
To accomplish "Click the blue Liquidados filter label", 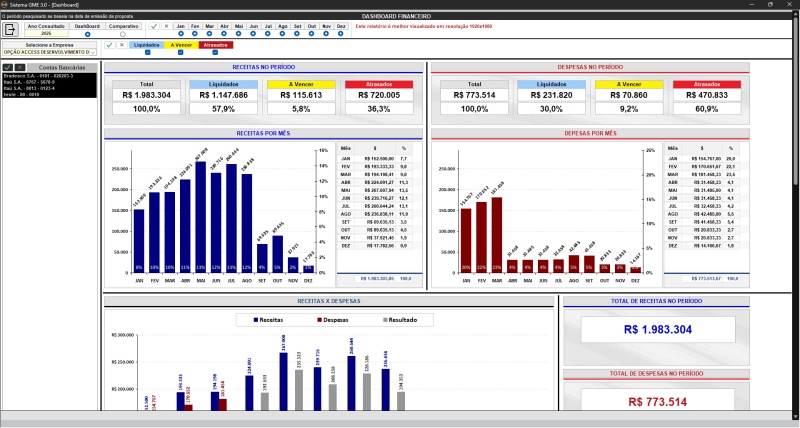I will click(147, 45).
